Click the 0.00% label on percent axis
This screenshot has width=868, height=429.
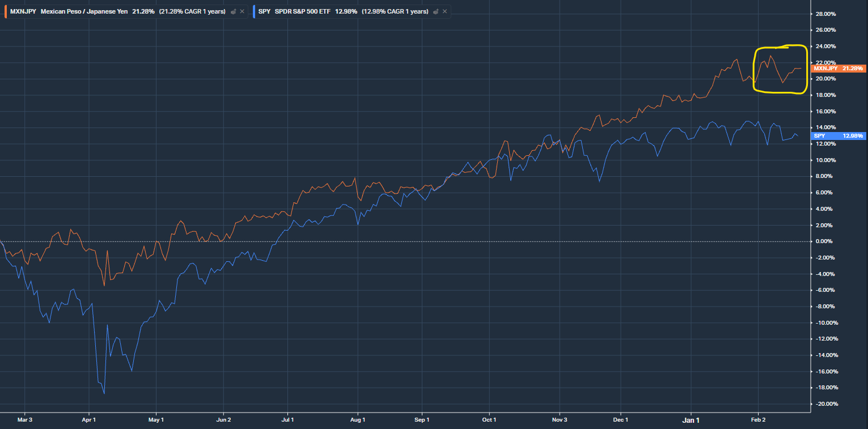tap(825, 241)
